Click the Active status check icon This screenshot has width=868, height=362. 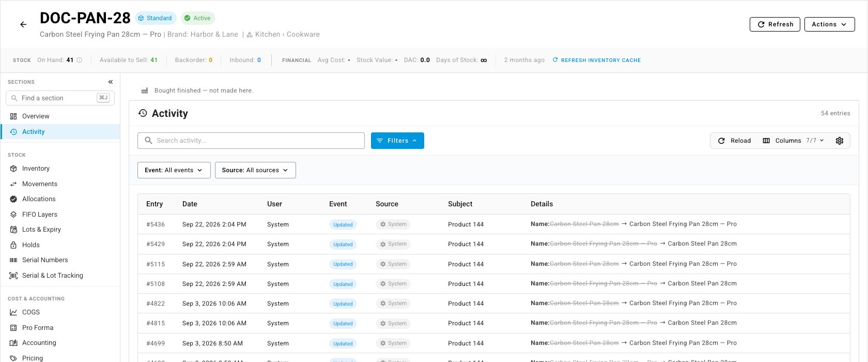point(188,18)
